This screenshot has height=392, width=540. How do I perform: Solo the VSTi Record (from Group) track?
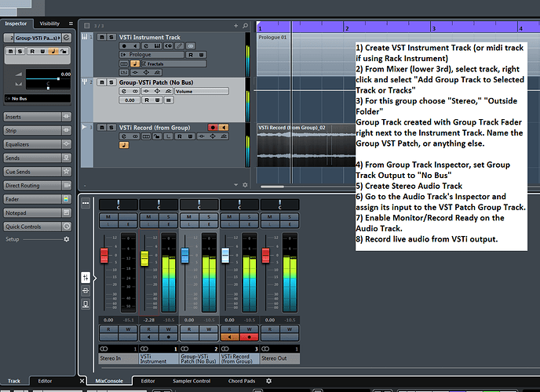coord(111,128)
